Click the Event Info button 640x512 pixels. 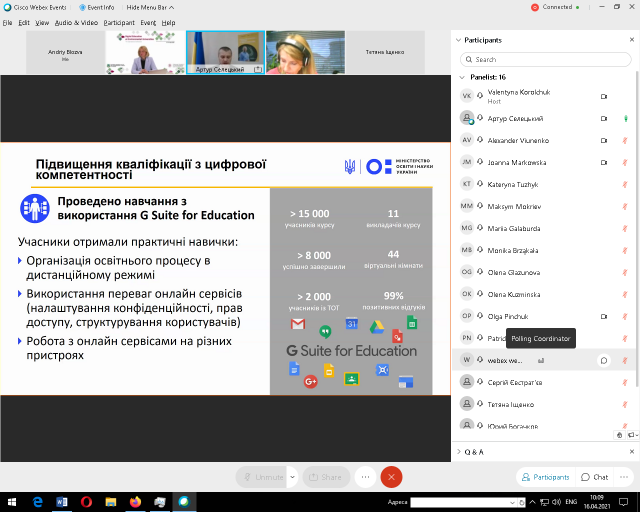coord(97,7)
